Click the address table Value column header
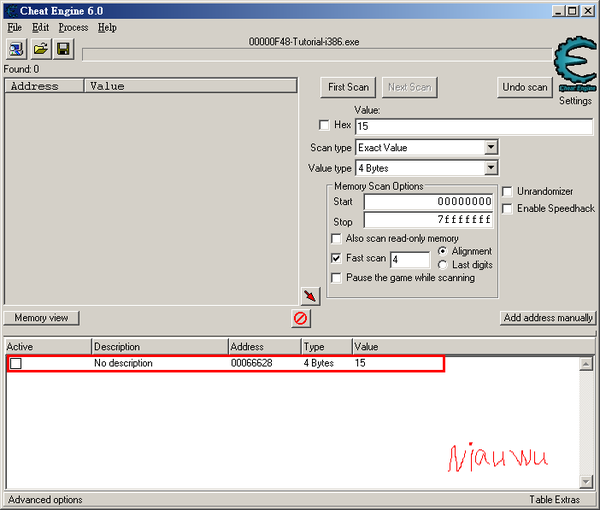 tap(474, 347)
